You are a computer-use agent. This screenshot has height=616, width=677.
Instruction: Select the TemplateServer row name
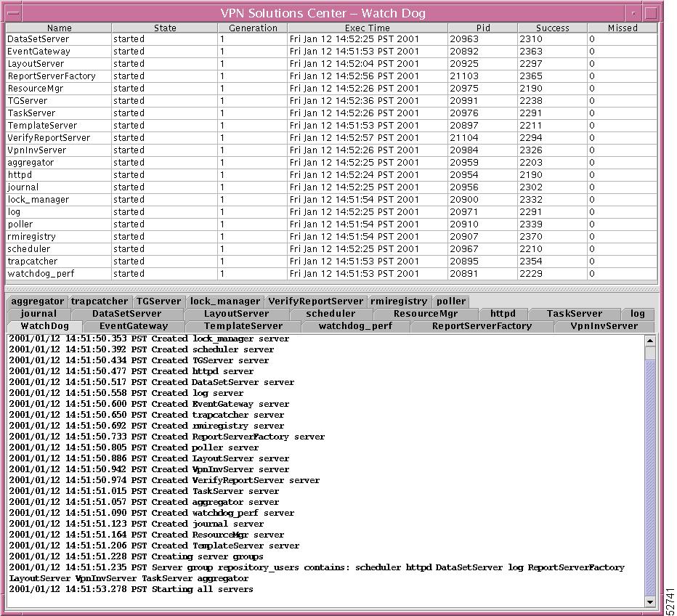42,126
